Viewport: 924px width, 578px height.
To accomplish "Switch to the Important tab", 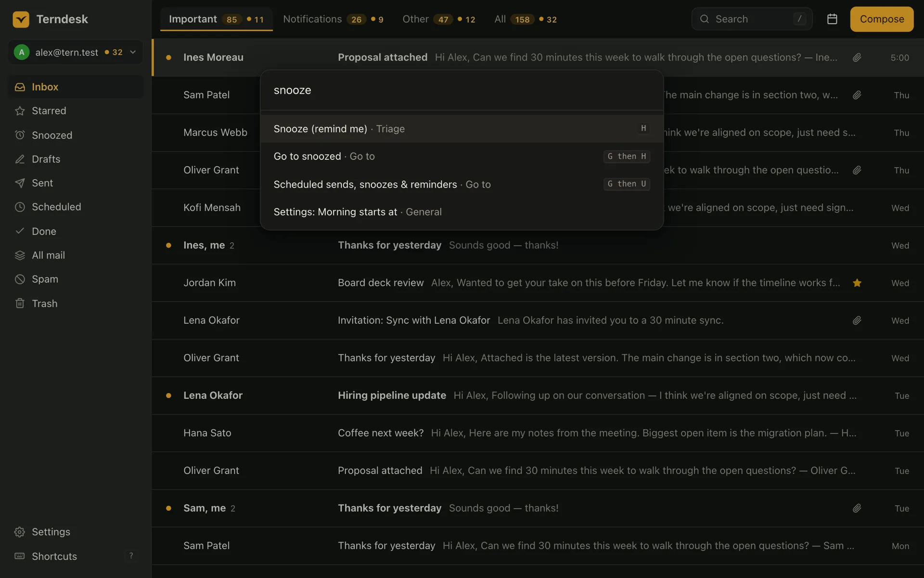I will tap(217, 19).
